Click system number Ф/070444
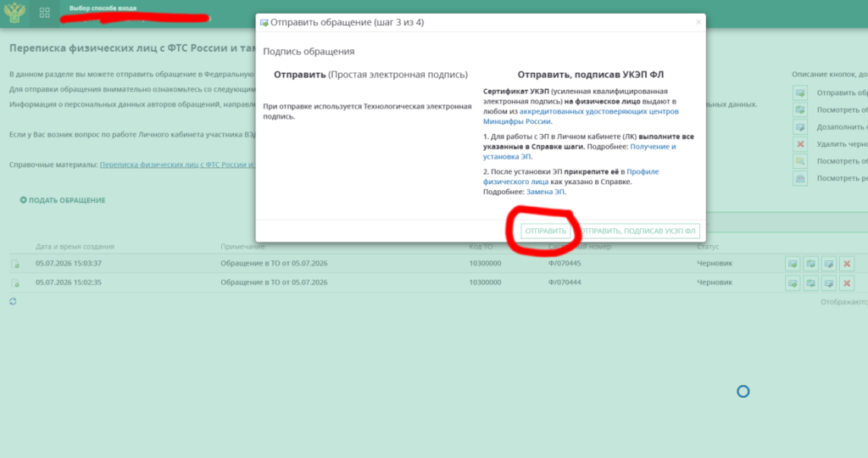Viewport: 868px width, 458px height. tap(565, 282)
